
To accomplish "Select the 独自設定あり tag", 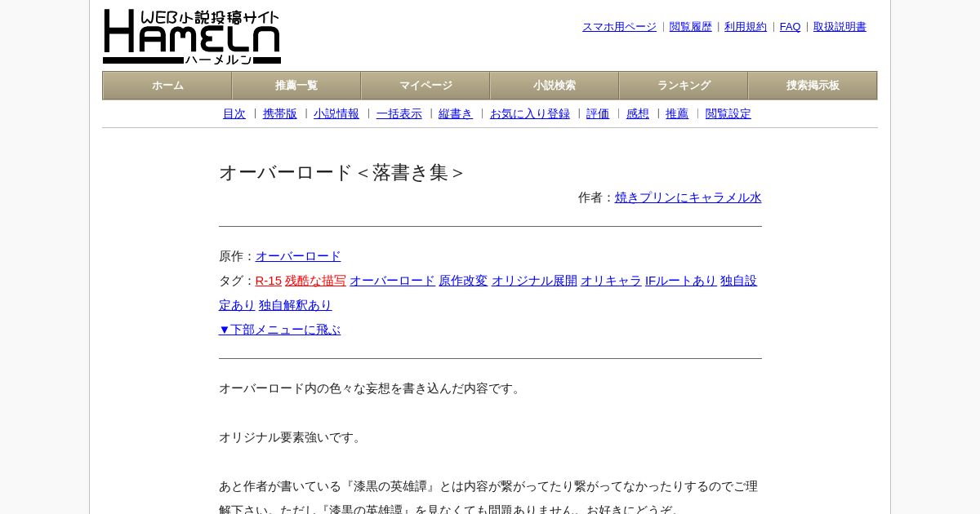I will (x=738, y=281).
